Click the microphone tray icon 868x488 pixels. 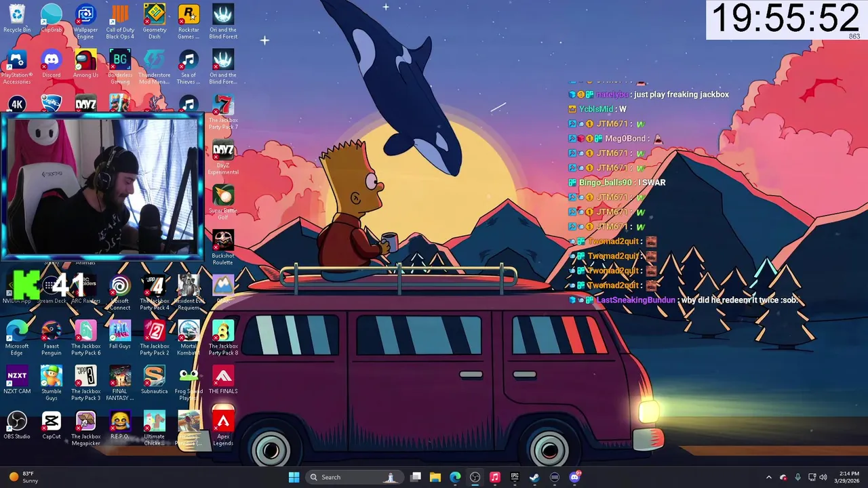tap(797, 477)
